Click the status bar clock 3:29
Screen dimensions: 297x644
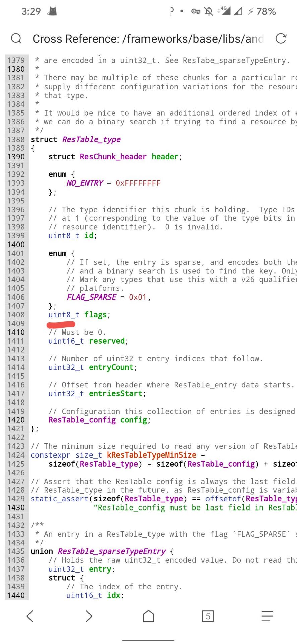pos(31,12)
